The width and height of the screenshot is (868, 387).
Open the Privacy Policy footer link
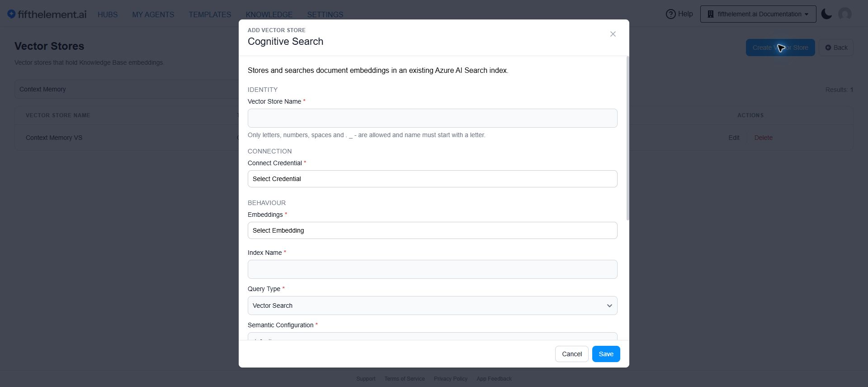451,379
